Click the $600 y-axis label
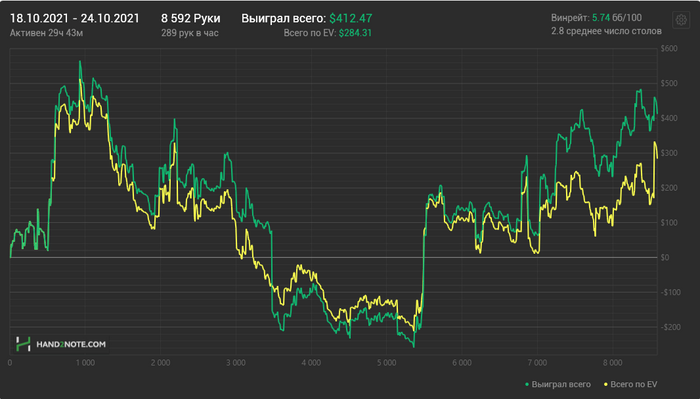Viewport: 700px width, 399px height. coord(669,49)
